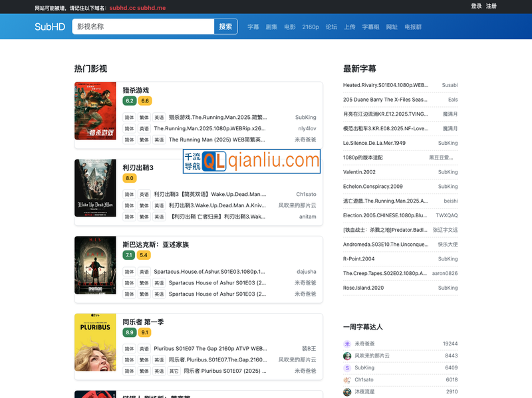Click 米奇爸爸's avatar in weekly ranking
This screenshot has height=398, width=532.
pos(347,344)
